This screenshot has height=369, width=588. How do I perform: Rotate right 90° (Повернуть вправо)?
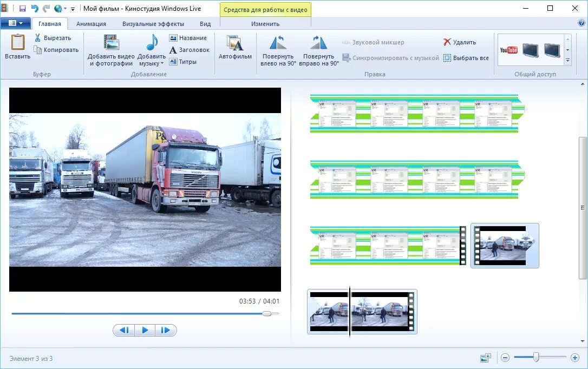(318, 50)
